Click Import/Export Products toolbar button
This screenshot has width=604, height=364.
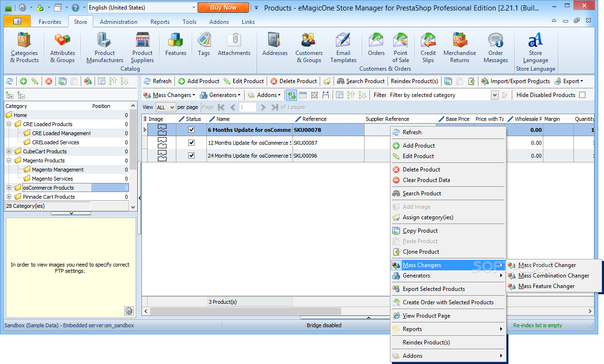(x=516, y=81)
